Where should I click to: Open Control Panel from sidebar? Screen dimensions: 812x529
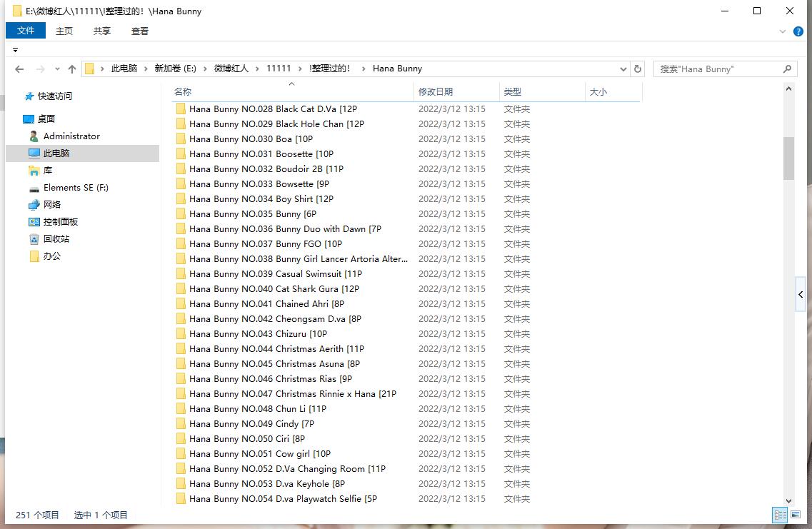61,221
